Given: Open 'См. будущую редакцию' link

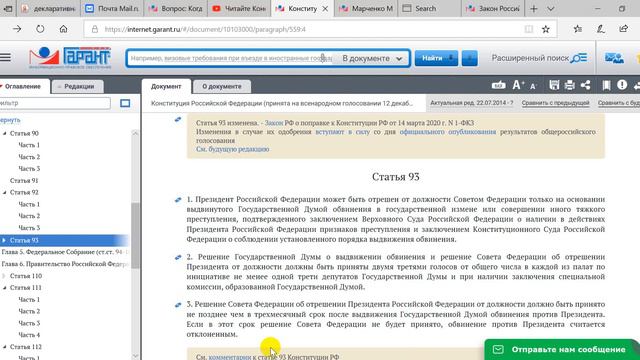Looking at the screenshot, I should 233,149.
